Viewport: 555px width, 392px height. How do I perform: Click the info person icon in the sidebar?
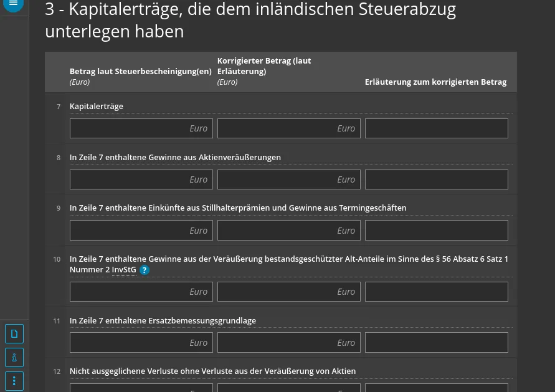(x=14, y=357)
